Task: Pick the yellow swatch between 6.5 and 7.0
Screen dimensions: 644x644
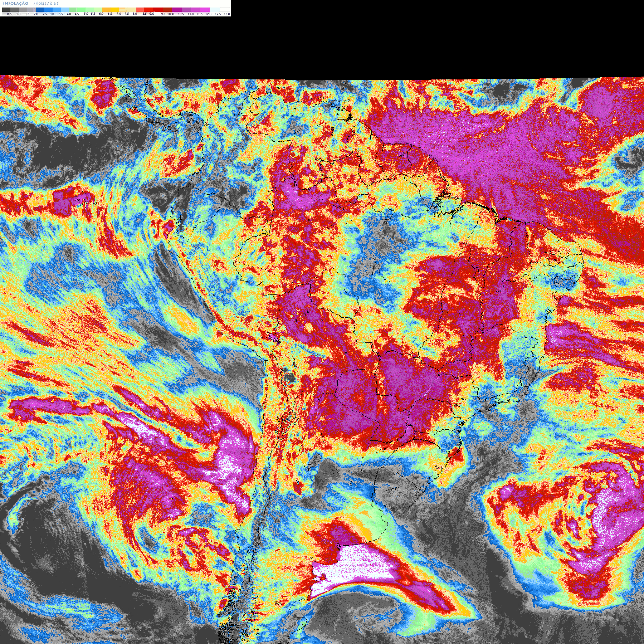Action: (x=115, y=10)
